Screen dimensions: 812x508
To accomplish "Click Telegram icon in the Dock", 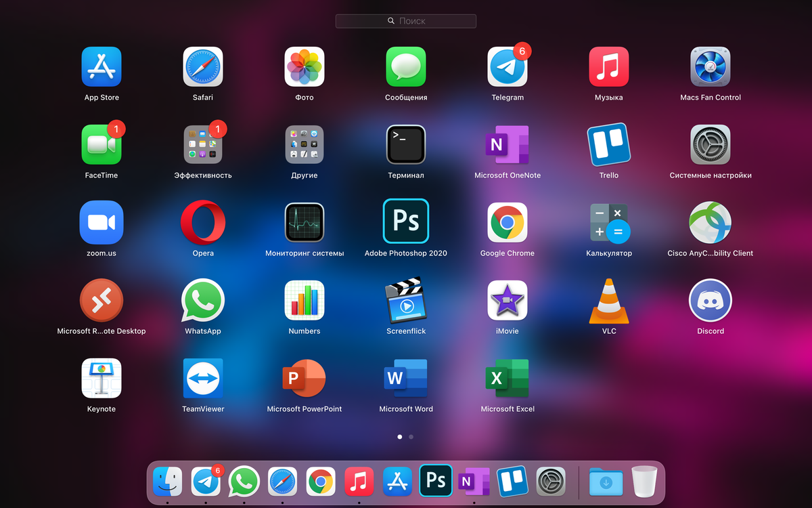I will (206, 482).
